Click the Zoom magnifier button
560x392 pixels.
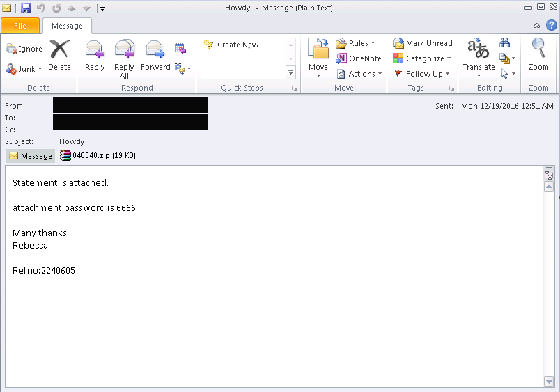[x=538, y=55]
